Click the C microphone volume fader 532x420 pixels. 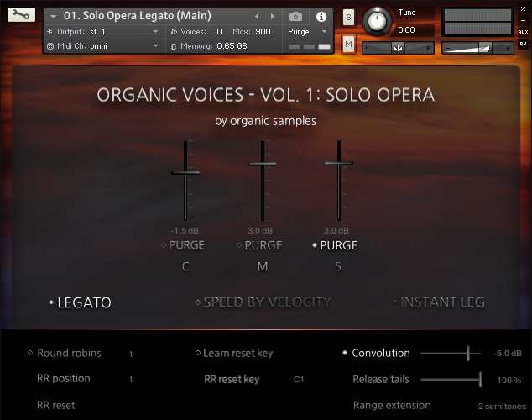pos(185,172)
